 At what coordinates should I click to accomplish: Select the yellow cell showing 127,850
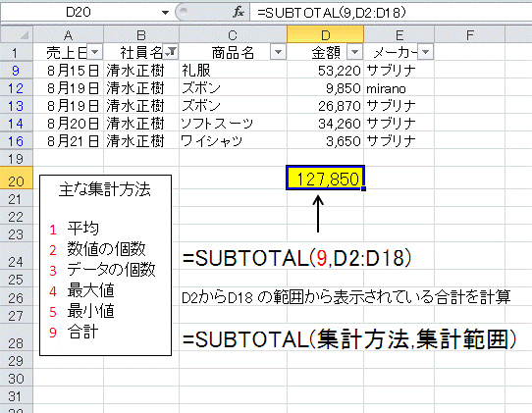tap(325, 178)
